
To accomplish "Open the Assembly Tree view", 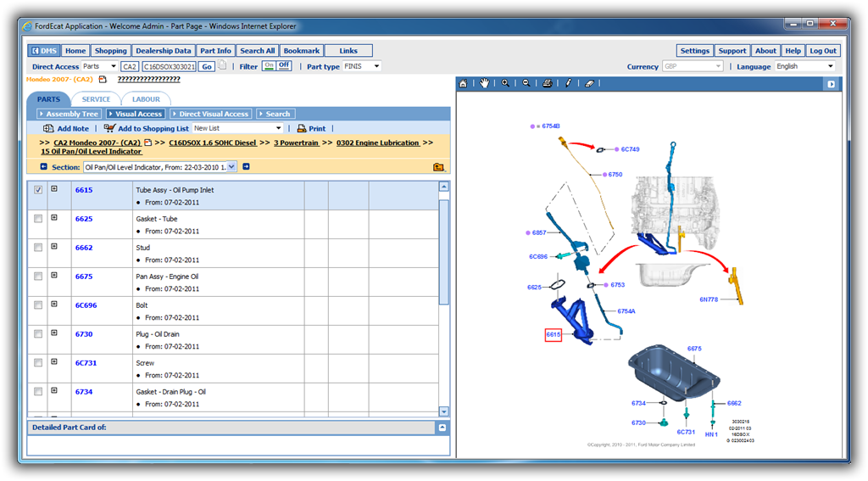I will 69,114.
